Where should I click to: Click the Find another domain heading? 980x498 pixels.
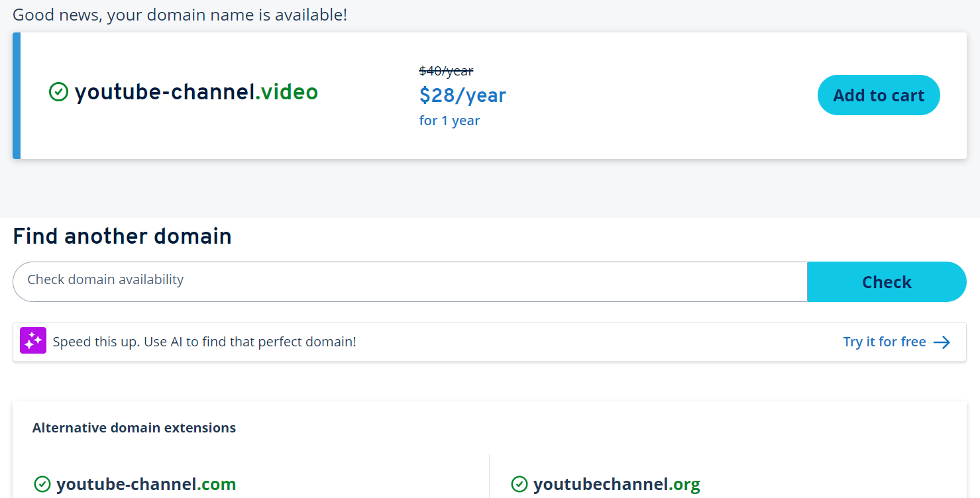(x=122, y=236)
